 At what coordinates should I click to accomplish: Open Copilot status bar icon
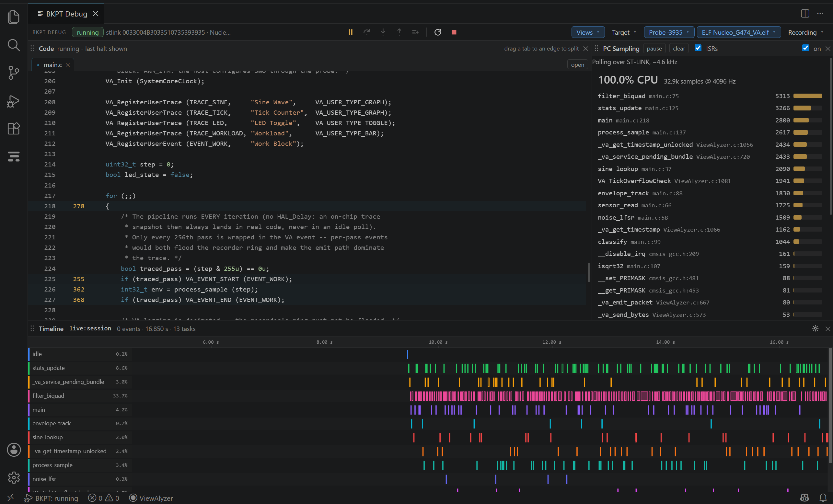804,498
